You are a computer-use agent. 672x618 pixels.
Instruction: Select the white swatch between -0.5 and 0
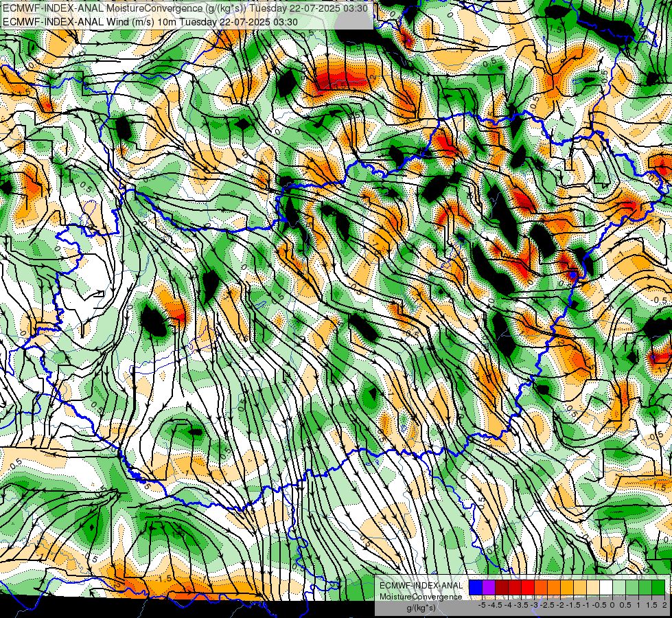coord(606,587)
